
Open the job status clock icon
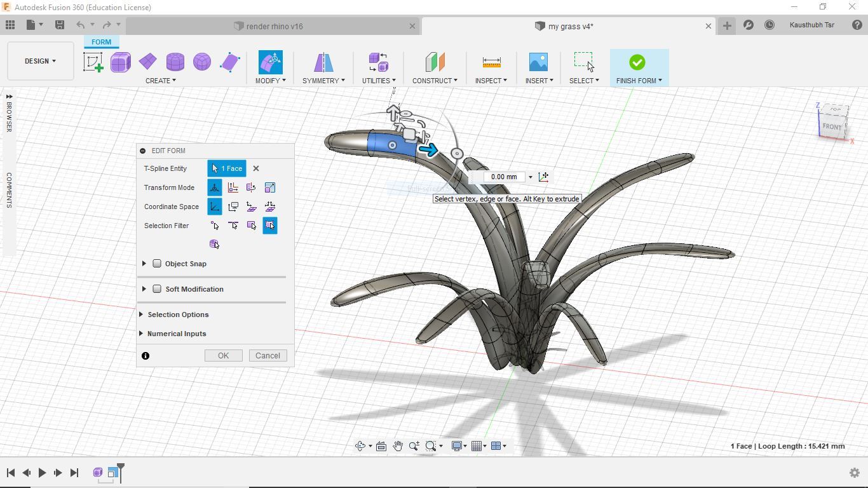tap(770, 25)
